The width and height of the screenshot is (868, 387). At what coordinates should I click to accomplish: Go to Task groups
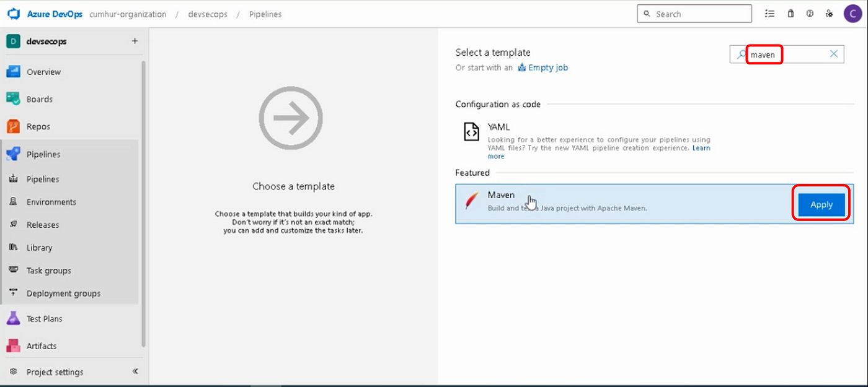tap(49, 271)
